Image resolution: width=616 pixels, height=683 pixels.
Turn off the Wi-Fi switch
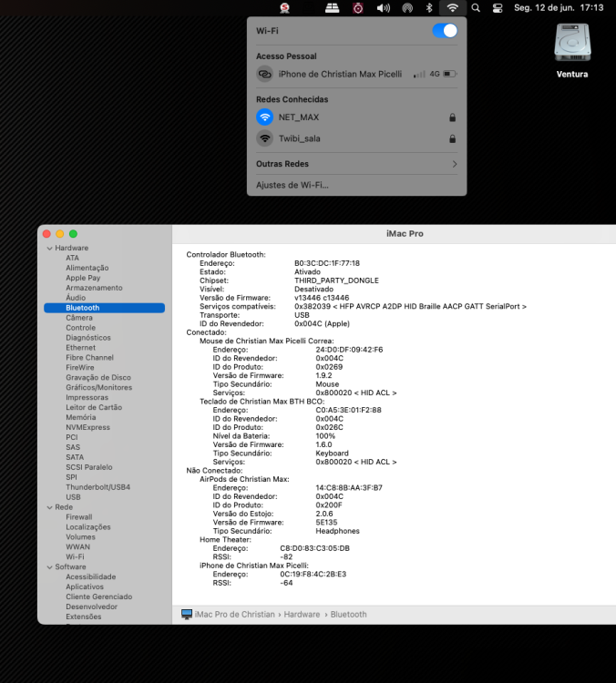(x=445, y=31)
